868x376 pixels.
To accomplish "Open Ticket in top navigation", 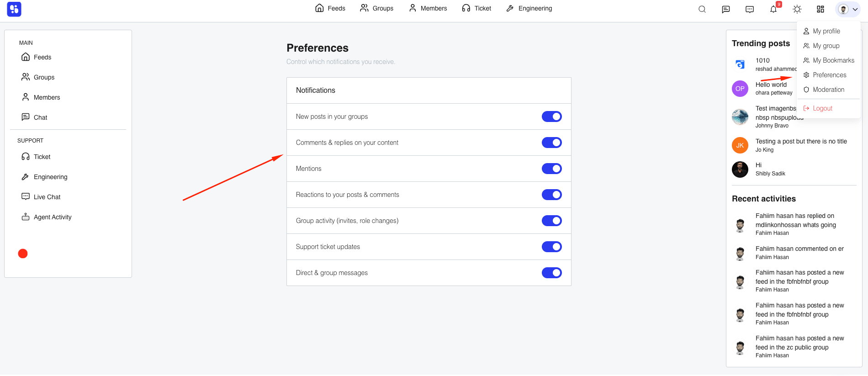I will [x=476, y=8].
